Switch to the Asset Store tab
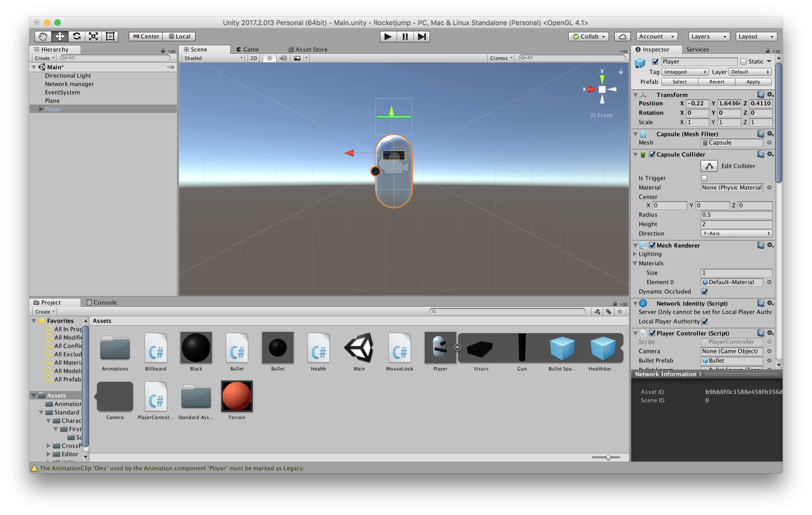The height and width of the screenshot is (515, 812). tap(308, 50)
